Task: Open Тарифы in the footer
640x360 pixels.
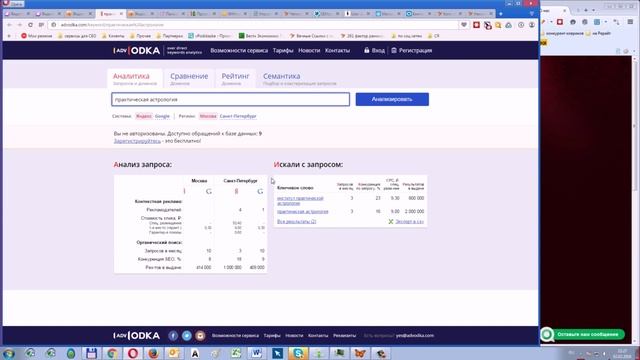Action: pyautogui.click(x=272, y=336)
